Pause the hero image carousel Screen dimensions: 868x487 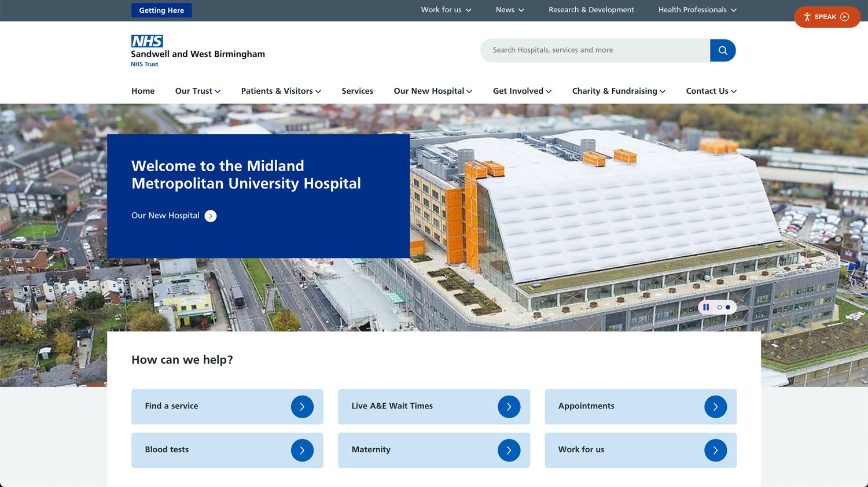tap(706, 307)
